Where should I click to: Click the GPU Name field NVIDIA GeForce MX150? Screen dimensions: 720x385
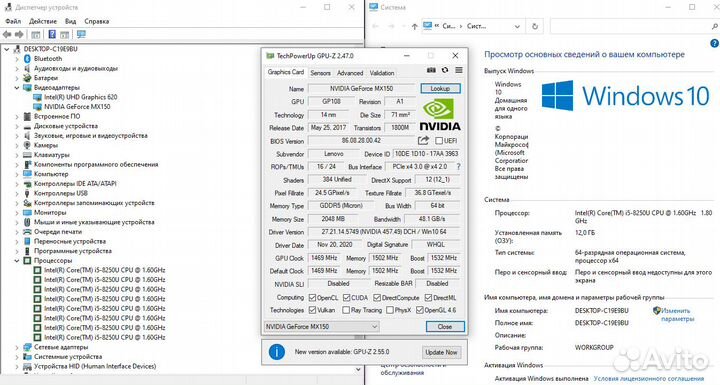(x=361, y=89)
